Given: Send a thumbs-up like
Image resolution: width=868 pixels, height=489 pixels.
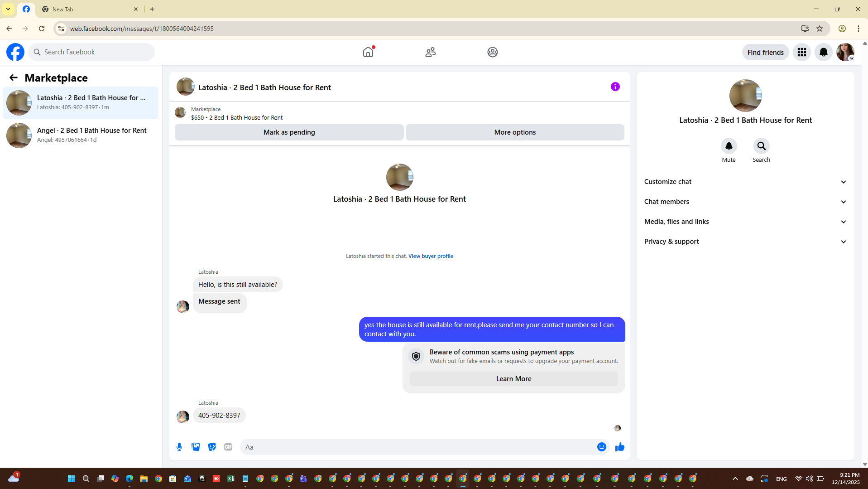Looking at the screenshot, I should pyautogui.click(x=619, y=447).
